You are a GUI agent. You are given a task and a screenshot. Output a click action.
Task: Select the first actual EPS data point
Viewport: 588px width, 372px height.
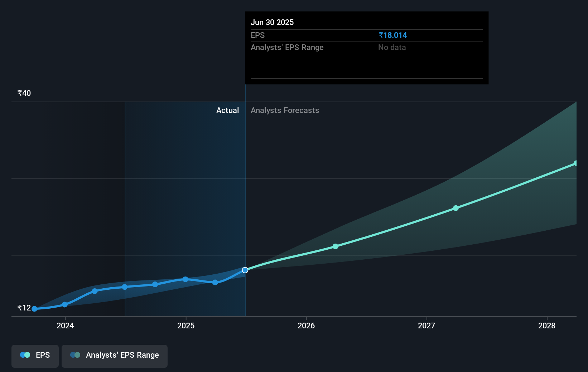[34, 308]
